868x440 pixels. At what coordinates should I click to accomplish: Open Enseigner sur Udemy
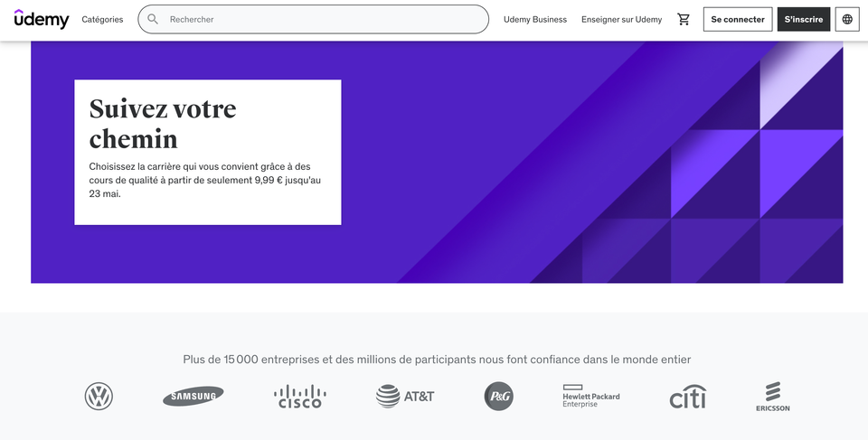[x=621, y=19]
